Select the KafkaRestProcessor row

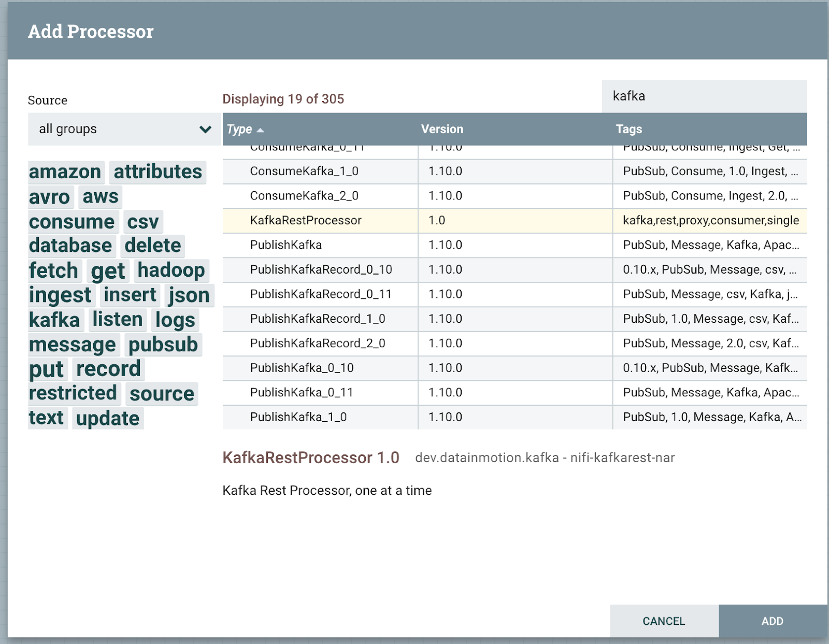(x=306, y=221)
